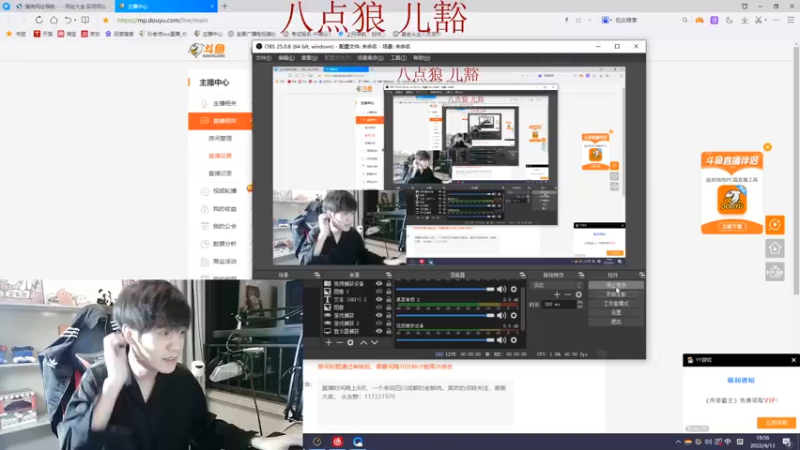Click the home icon on the right floating sidebar

[x=774, y=248]
